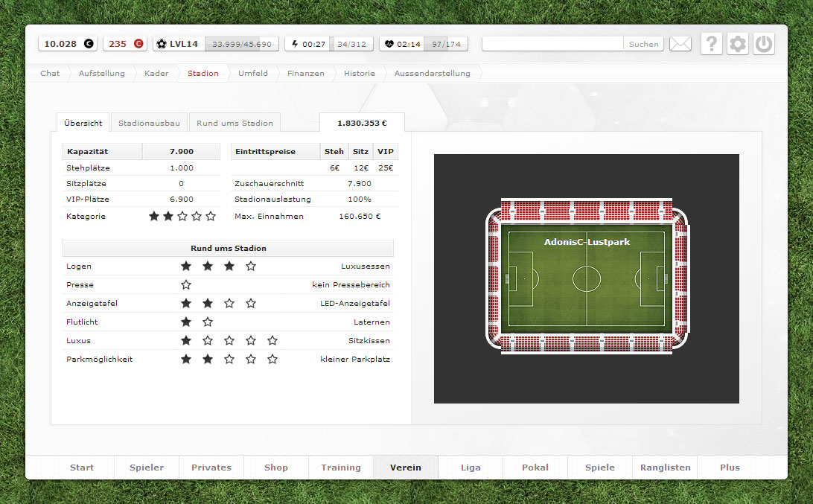Open the Finanzen section
This screenshot has width=813, height=504.
point(305,73)
